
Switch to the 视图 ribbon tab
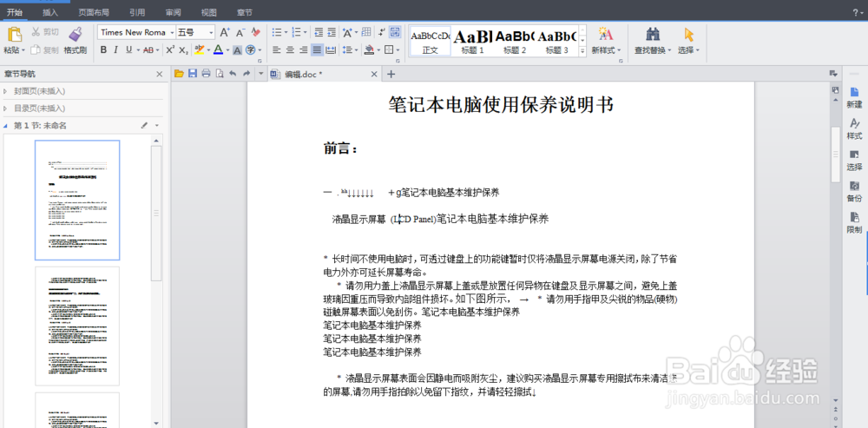pos(208,12)
